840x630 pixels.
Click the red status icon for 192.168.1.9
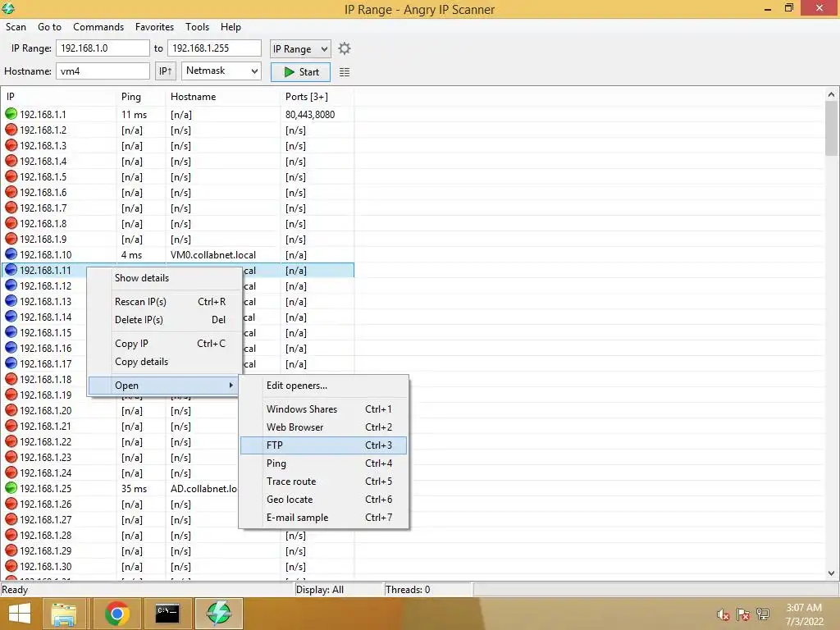11,239
